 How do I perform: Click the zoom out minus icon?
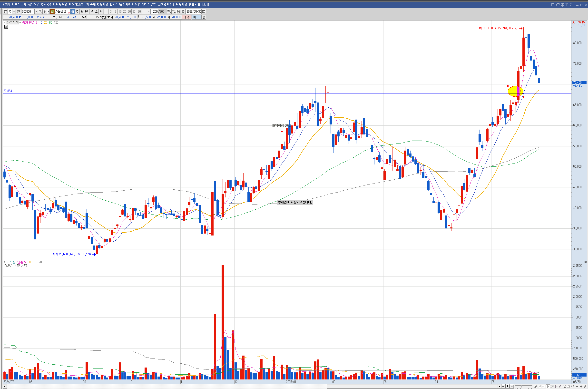pyautogui.click(x=577, y=387)
